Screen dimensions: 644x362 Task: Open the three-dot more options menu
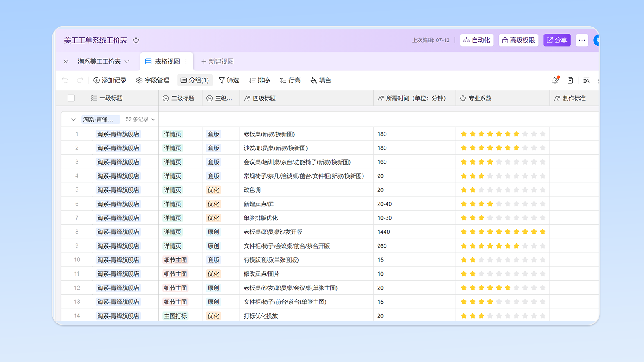(x=582, y=40)
